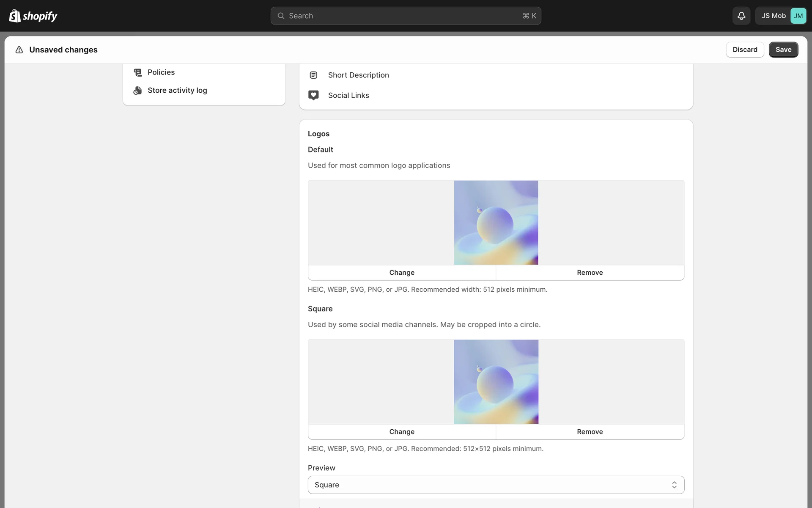Screen dimensions: 812x508
Task: Click the Store activity log icon
Action: pos(137,91)
